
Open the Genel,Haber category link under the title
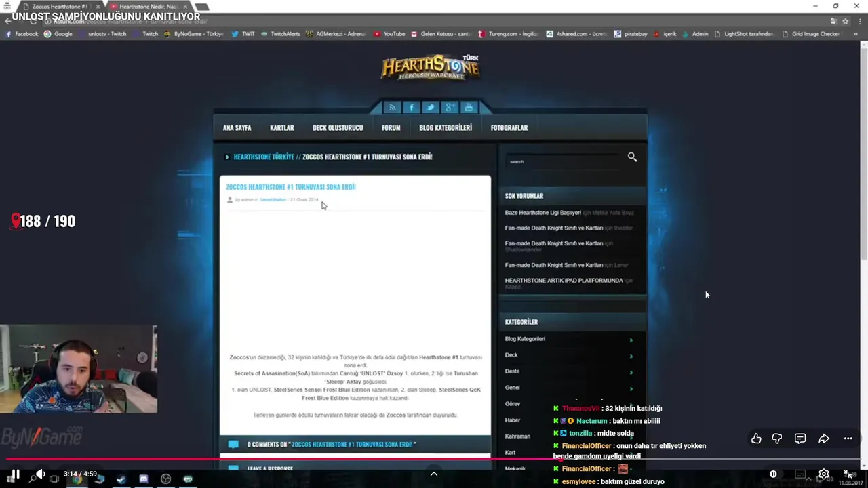tap(273, 199)
